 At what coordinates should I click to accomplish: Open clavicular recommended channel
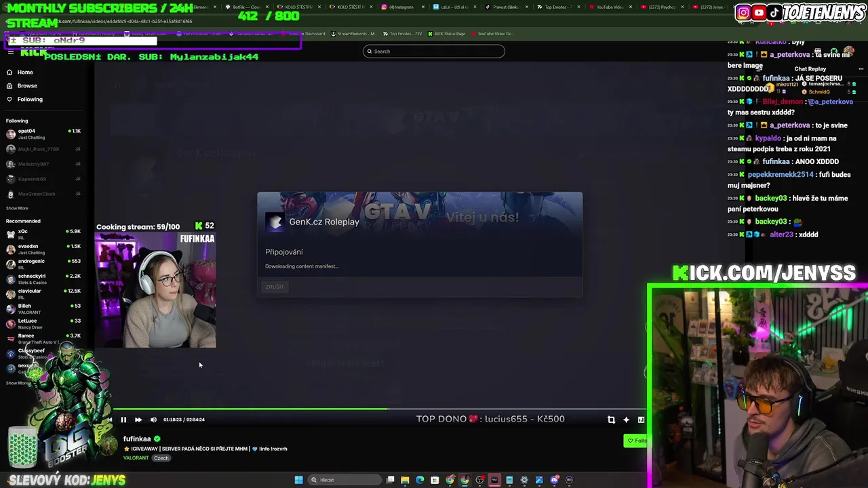(x=43, y=294)
